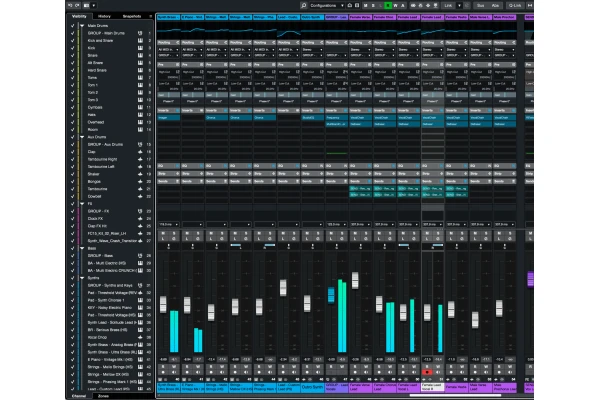Click the group icon on GROUP - Main Drums row
The height and width of the screenshot is (400, 600).
tap(140, 33)
